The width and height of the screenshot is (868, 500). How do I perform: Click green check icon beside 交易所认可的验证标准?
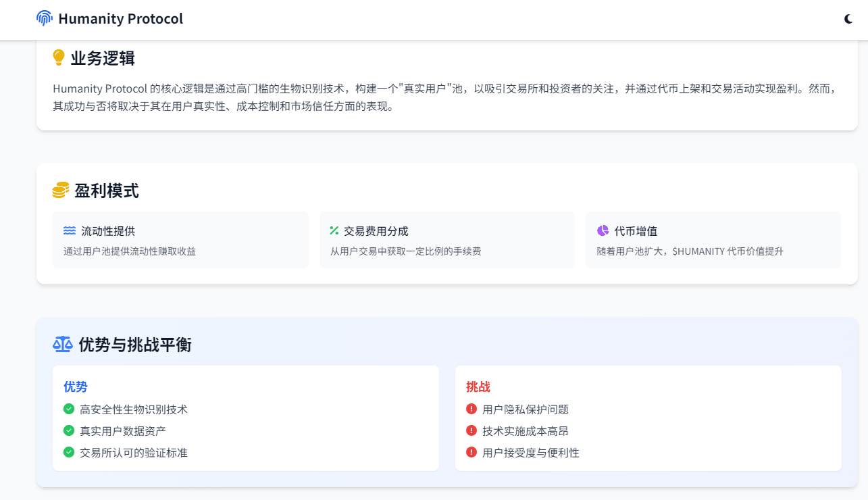[69, 452]
